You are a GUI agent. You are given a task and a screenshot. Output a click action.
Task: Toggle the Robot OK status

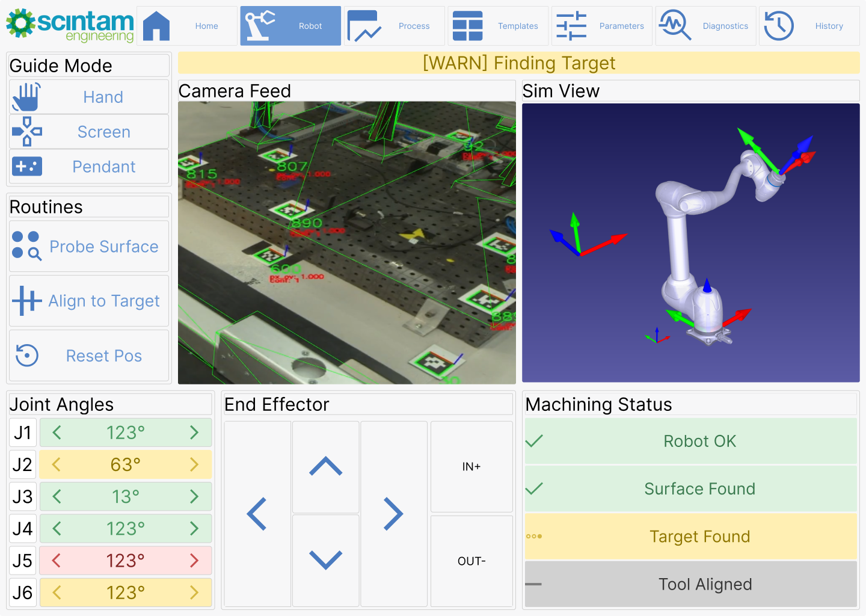point(690,441)
